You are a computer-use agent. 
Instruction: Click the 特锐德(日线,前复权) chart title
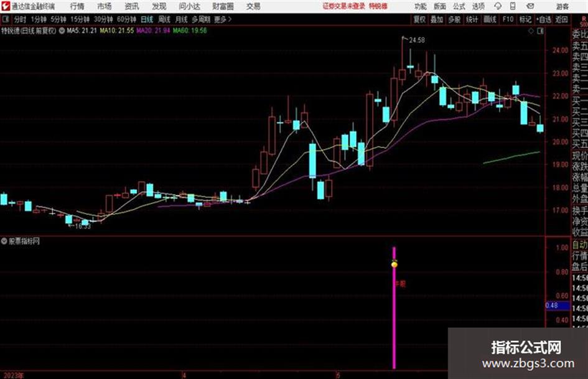29,30
